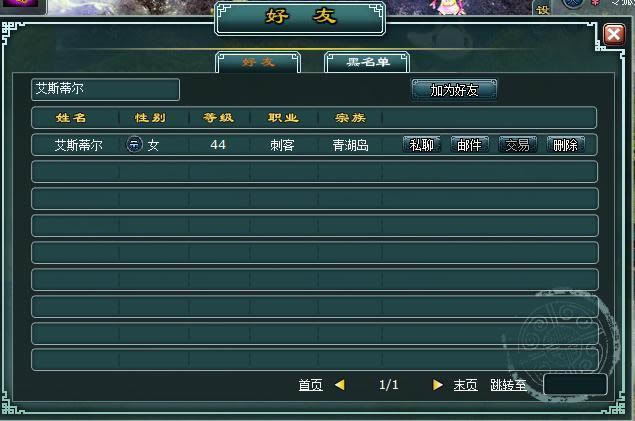The image size is (635, 421).
Task: Click the gender icon beside 女
Action: coord(134,144)
